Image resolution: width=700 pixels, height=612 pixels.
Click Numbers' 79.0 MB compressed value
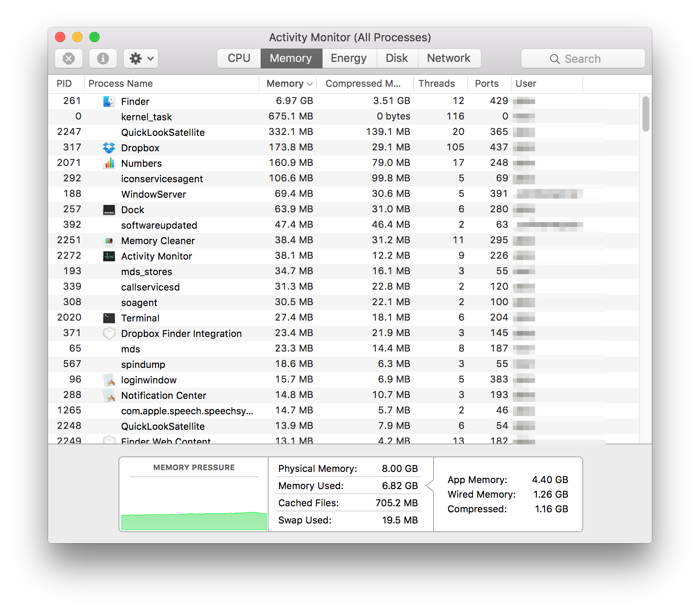(391, 163)
